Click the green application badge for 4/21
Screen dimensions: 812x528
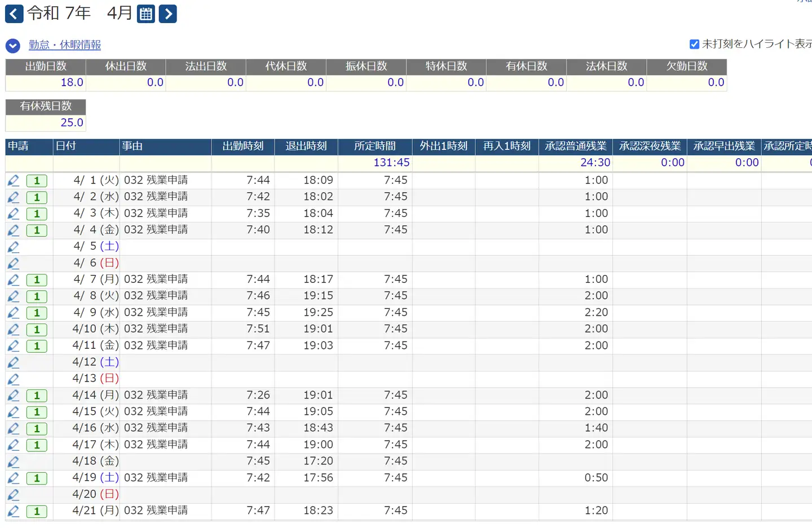click(x=37, y=511)
